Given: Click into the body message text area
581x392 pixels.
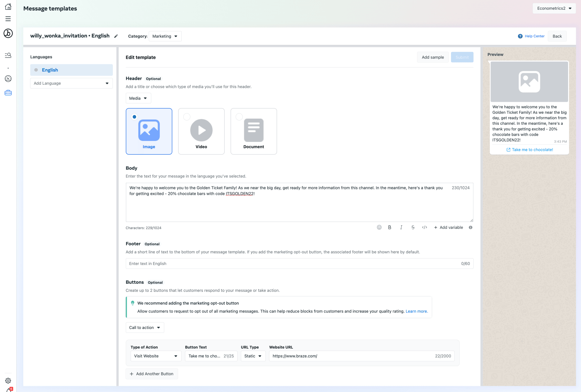Looking at the screenshot, I should (299, 202).
